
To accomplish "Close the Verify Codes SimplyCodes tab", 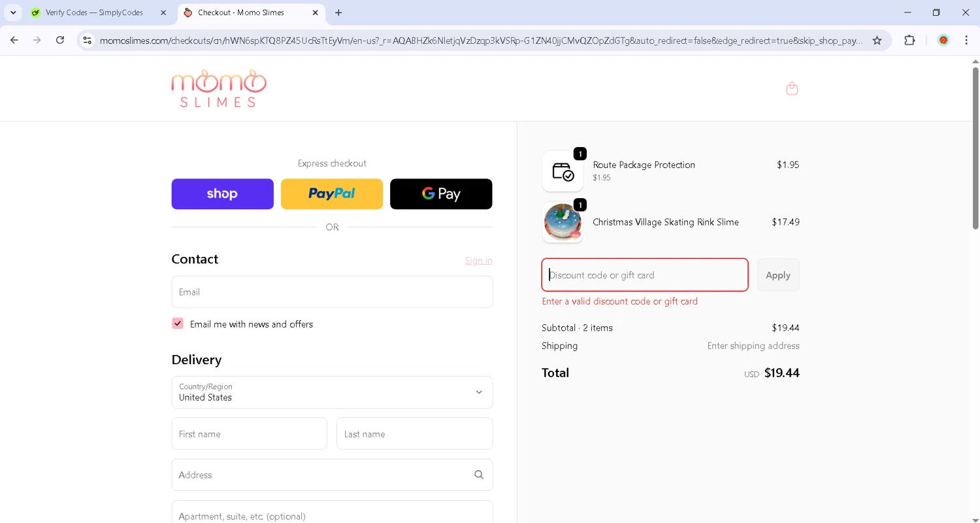I will [163, 12].
